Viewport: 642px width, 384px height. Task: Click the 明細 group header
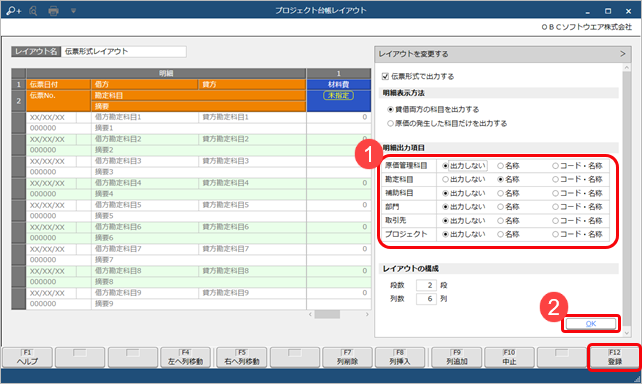pyautogui.click(x=166, y=73)
